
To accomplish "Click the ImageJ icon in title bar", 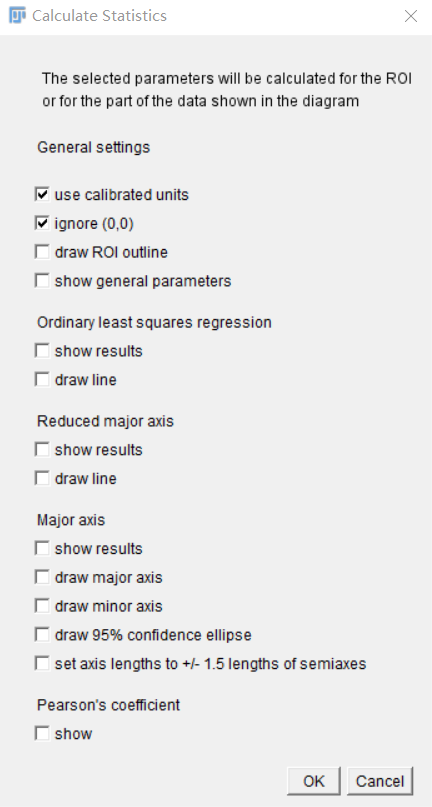I will (18, 15).
